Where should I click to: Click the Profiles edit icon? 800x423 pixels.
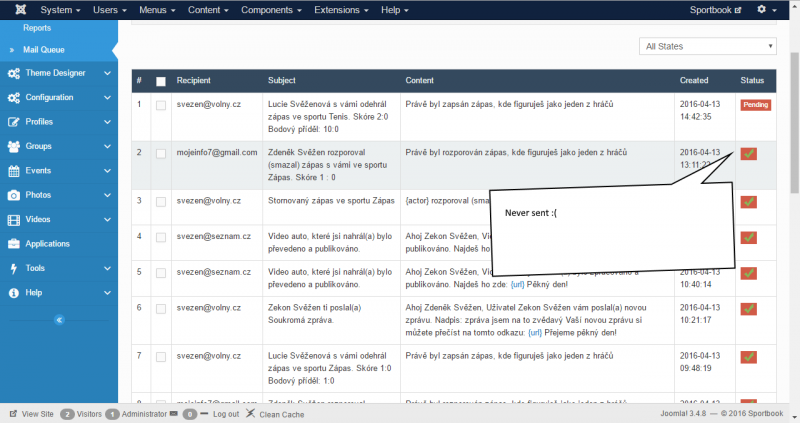14,122
